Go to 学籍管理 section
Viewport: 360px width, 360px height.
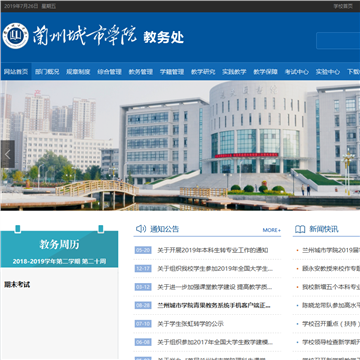172,72
